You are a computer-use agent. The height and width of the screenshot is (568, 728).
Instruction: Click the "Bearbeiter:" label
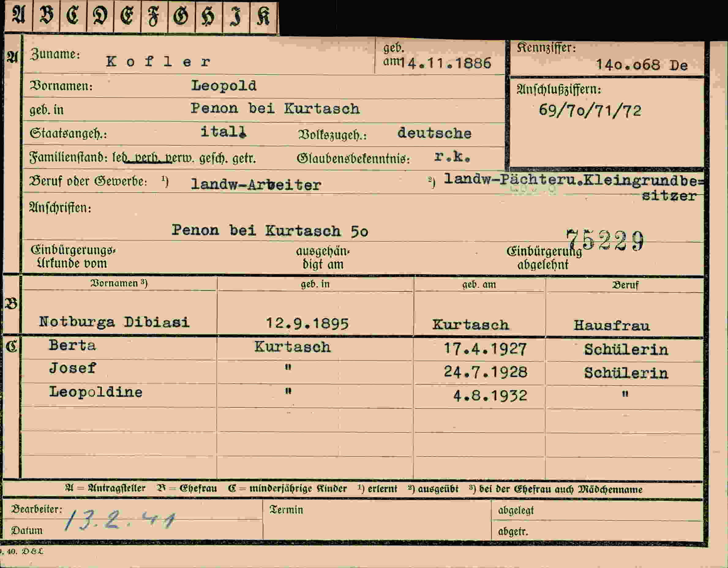[37, 509]
